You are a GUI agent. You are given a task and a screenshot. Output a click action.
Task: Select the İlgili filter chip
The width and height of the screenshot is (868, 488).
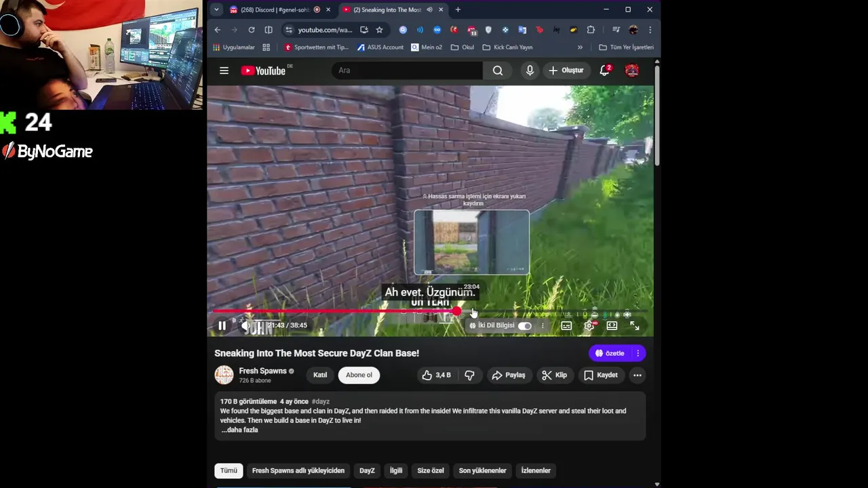pos(396,470)
